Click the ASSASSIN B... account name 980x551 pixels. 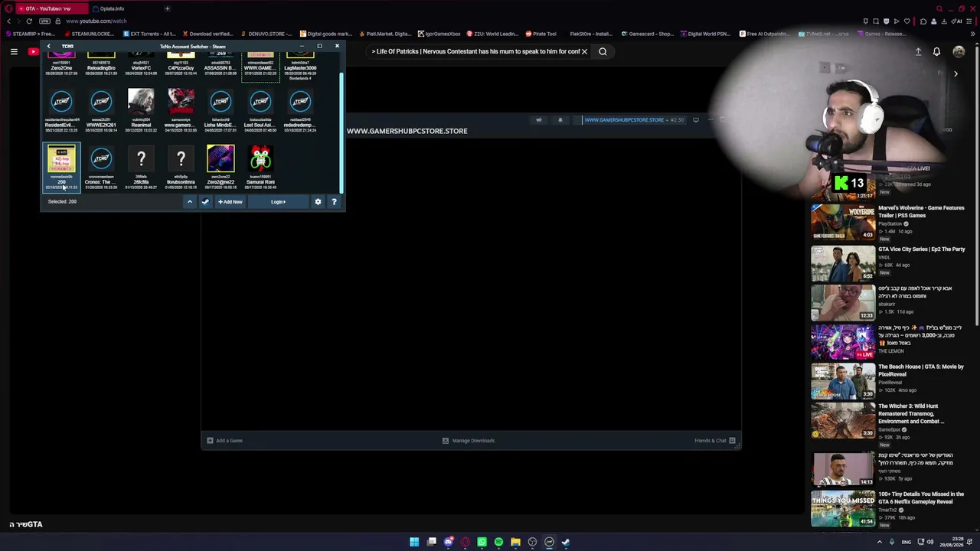tap(220, 68)
